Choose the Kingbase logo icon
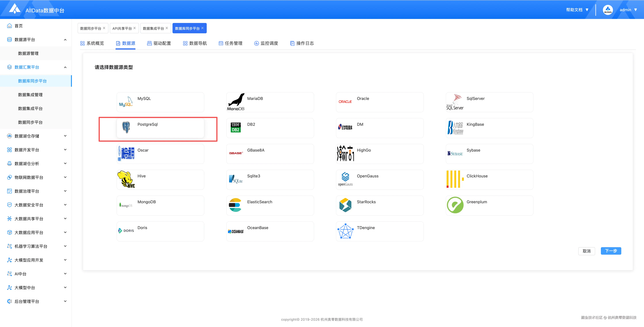Screen dimensions: 644x327 pyautogui.click(x=455, y=128)
